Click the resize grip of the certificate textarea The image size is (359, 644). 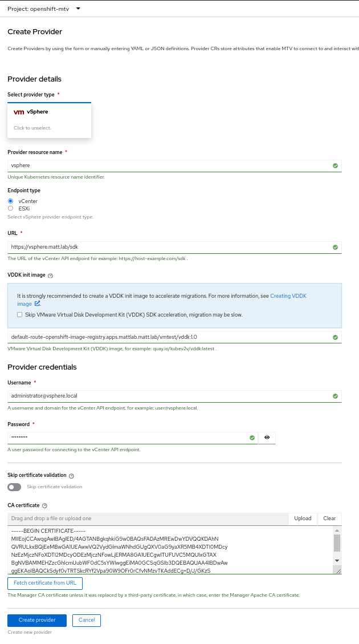338,571
